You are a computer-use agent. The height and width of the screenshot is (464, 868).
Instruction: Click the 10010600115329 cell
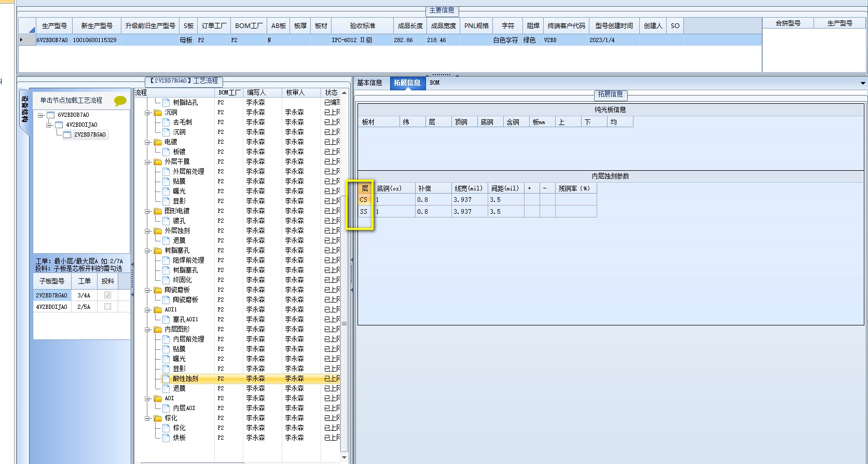[x=97, y=40]
